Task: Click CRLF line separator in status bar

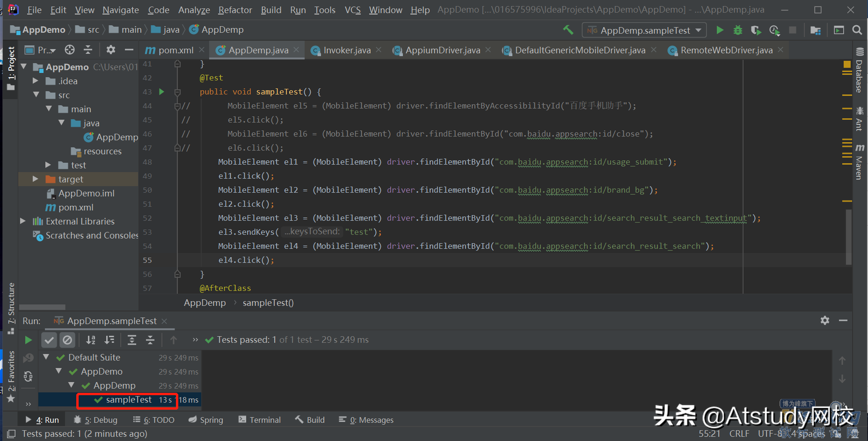Action: tap(739, 434)
